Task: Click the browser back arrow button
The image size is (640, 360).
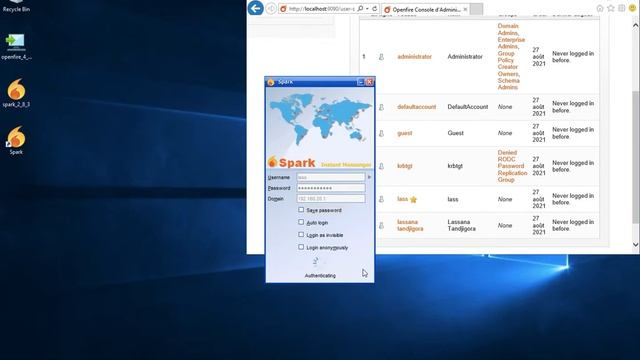Action: click(x=256, y=8)
